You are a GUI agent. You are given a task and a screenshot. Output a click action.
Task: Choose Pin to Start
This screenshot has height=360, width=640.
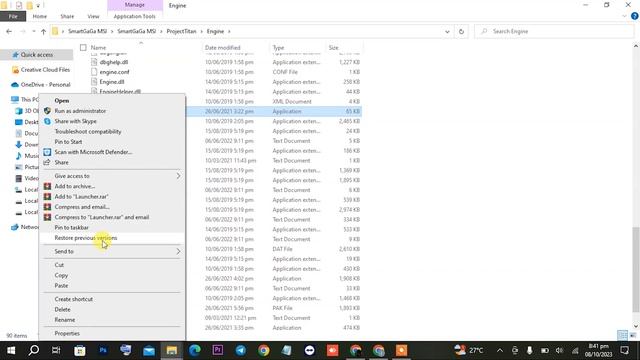(x=68, y=142)
